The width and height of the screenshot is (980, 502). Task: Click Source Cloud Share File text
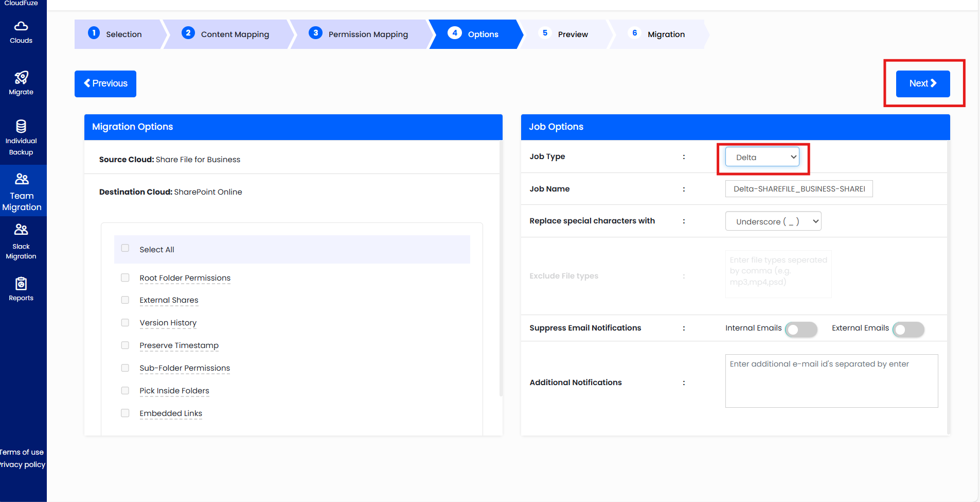(x=170, y=160)
